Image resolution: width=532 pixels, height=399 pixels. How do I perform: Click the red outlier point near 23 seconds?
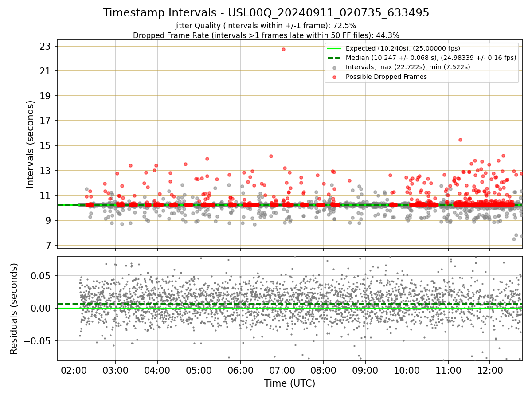(x=283, y=49)
